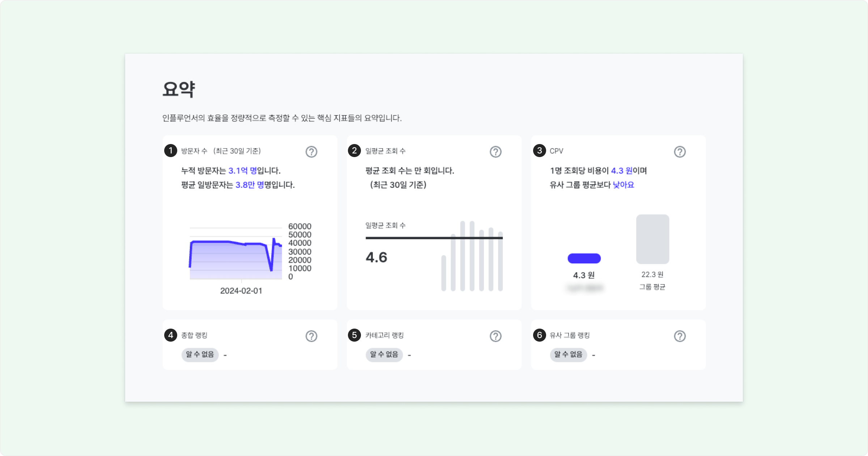Click the 3.1억 명 highlighted visitor count
Viewport: 868px width, 456px height.
tap(242, 170)
